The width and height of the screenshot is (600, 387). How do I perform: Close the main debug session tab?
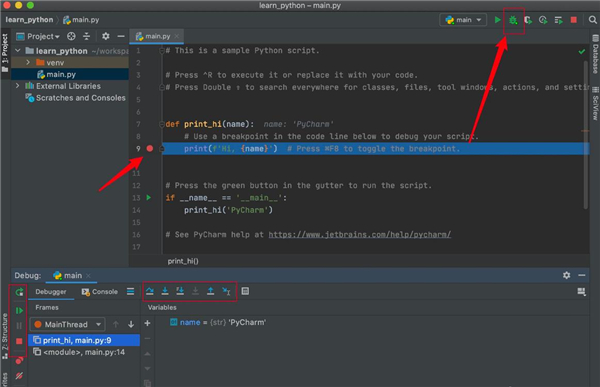coord(88,276)
